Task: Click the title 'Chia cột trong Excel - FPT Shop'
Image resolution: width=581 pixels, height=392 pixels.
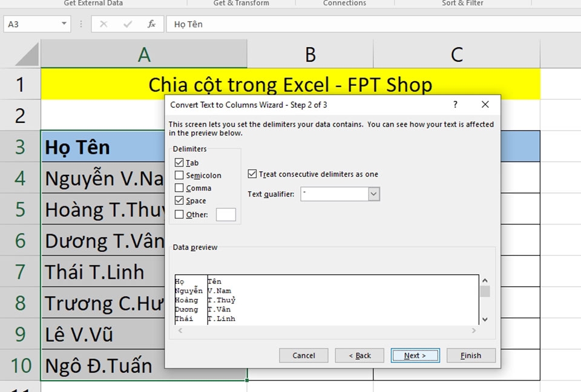Action: pos(290,85)
